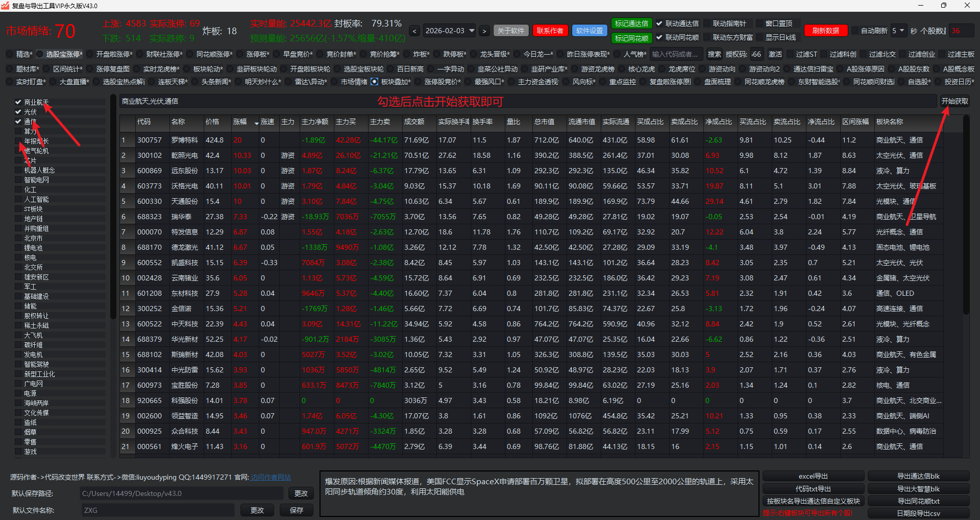Viewport: 980px width, 520px height.
Task: Sort table by 主力净额 column header
Action: pyautogui.click(x=315, y=122)
